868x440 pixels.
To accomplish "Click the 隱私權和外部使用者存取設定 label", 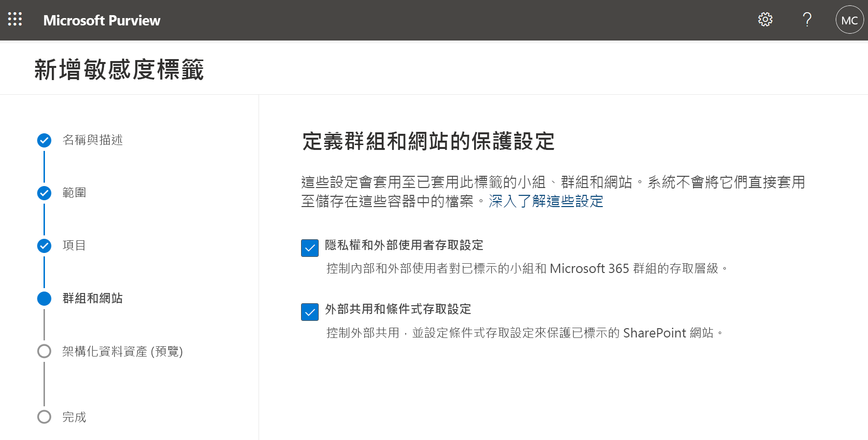I will pyautogui.click(x=404, y=245).
